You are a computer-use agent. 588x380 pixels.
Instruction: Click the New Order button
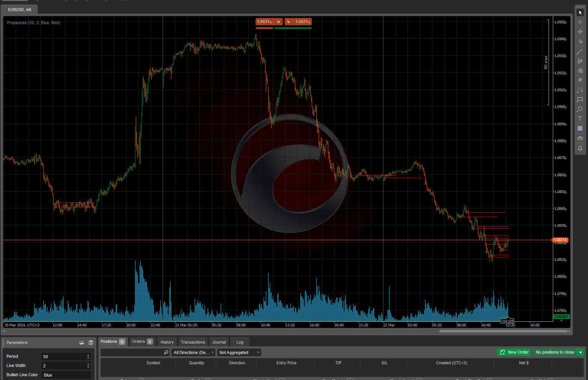[x=514, y=352]
